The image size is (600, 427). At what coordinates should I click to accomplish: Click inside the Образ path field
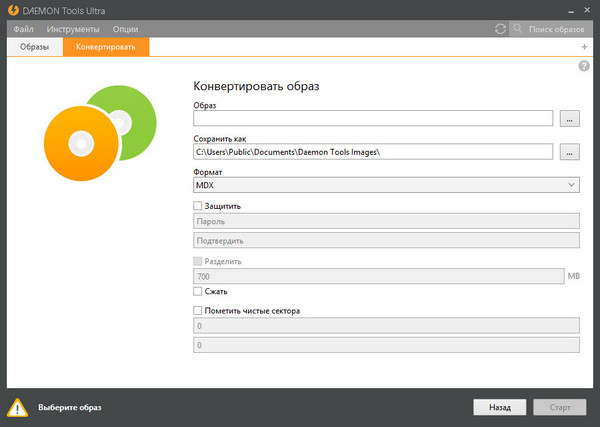tap(372, 119)
